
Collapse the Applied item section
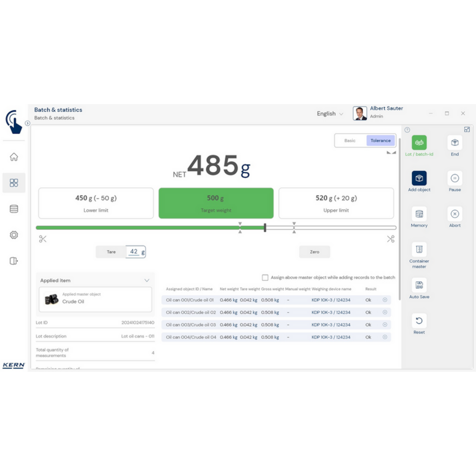(147, 280)
